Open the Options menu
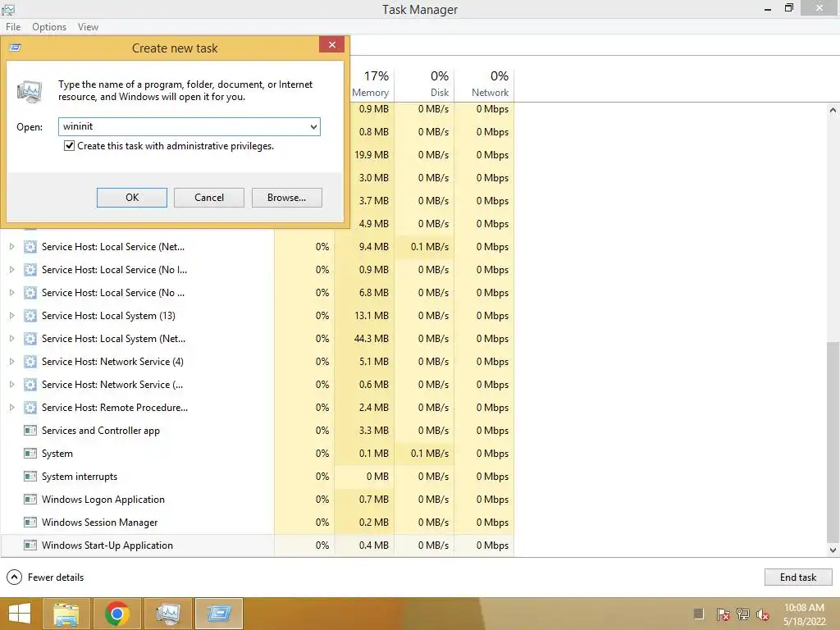Image resolution: width=840 pixels, height=630 pixels. pyautogui.click(x=49, y=27)
